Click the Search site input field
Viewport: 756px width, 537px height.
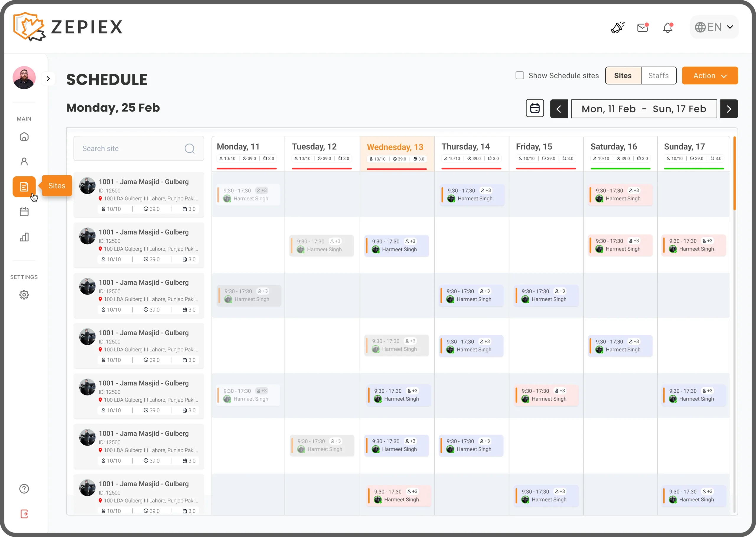coord(132,148)
